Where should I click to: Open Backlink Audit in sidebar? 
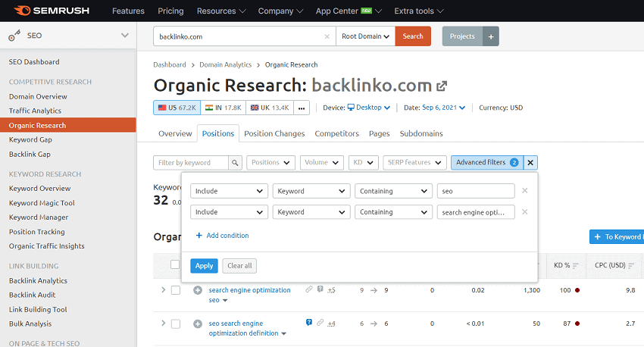(32, 295)
